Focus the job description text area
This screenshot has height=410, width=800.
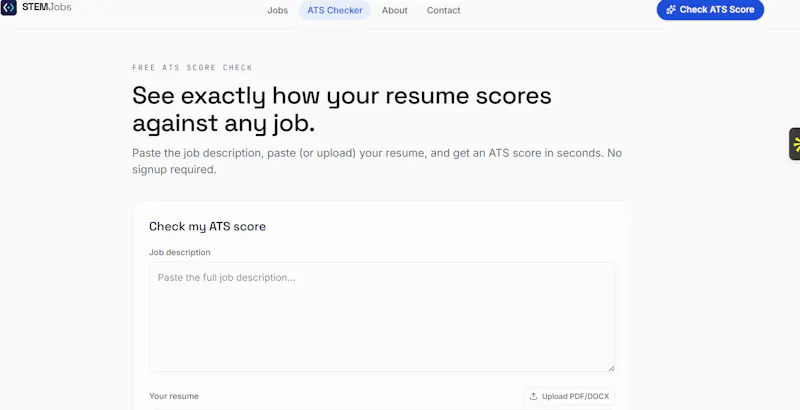coord(382,317)
